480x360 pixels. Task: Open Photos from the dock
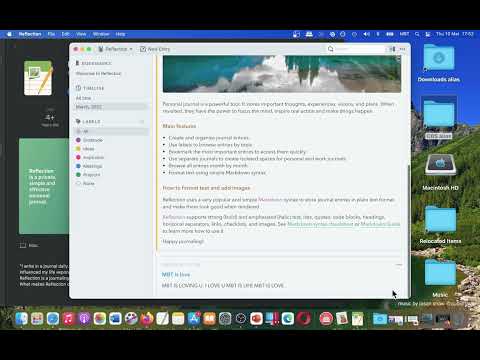100,319
